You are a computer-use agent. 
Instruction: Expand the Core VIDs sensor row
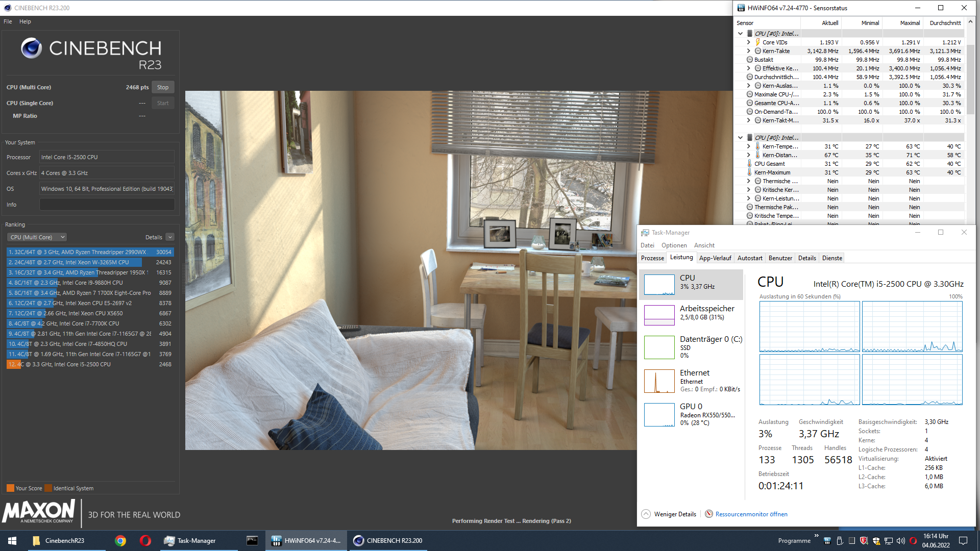pyautogui.click(x=748, y=42)
